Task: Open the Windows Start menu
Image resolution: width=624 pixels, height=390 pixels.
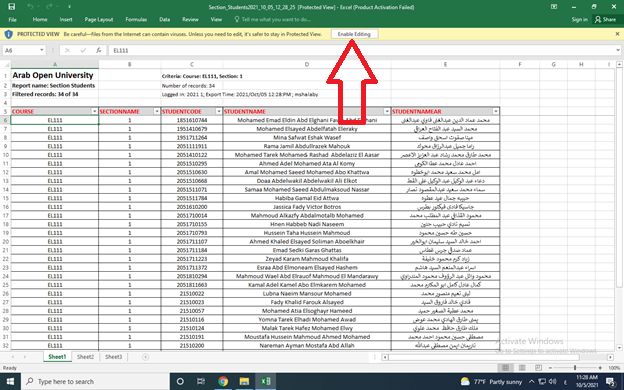Action: point(10,381)
